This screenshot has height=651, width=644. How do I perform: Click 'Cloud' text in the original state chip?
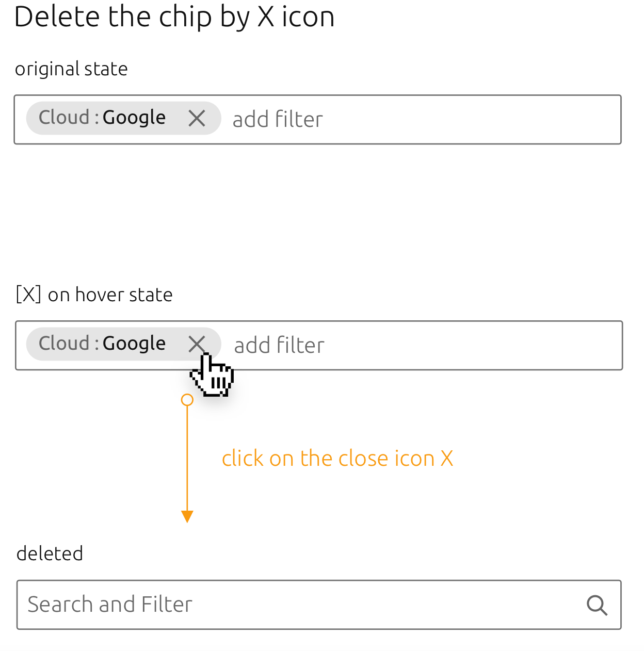click(x=64, y=118)
